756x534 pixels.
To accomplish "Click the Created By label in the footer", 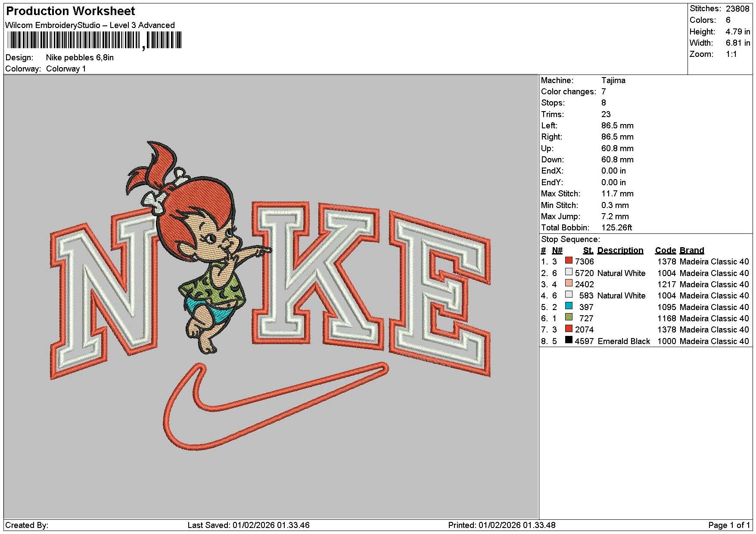I will click(x=27, y=525).
